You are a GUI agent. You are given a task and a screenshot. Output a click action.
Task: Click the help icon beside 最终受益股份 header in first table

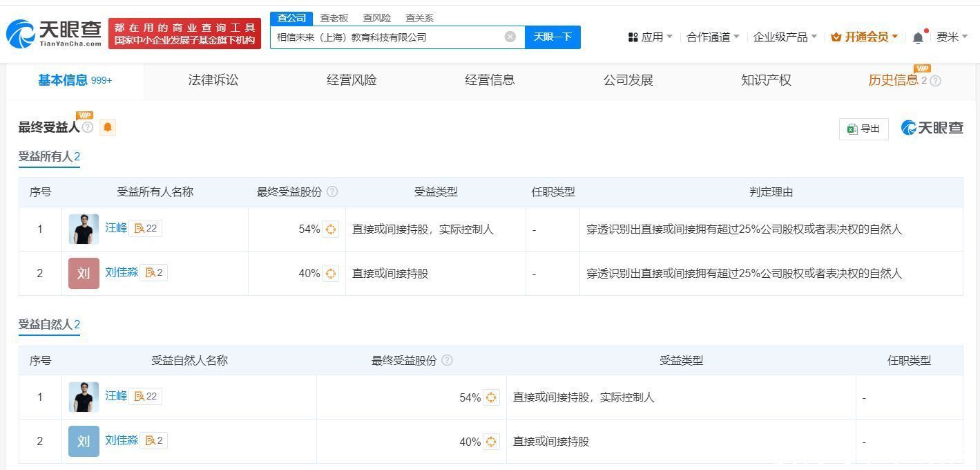332,191
